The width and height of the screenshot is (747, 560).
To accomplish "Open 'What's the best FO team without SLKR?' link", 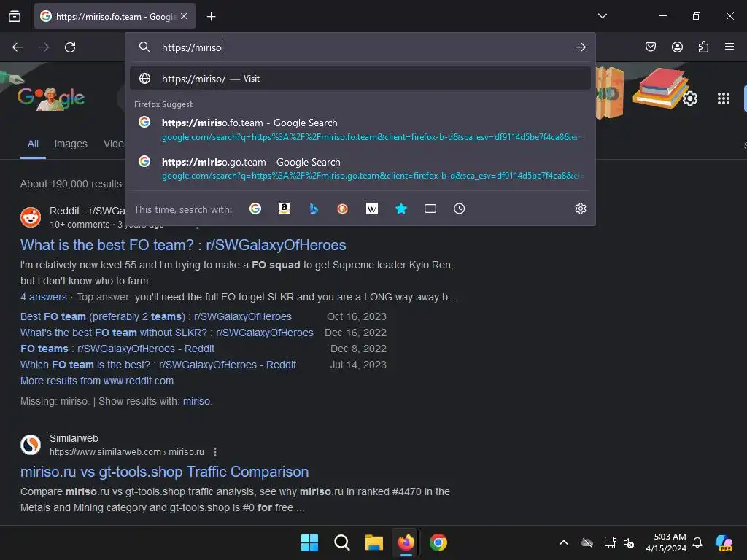I will tap(167, 332).
